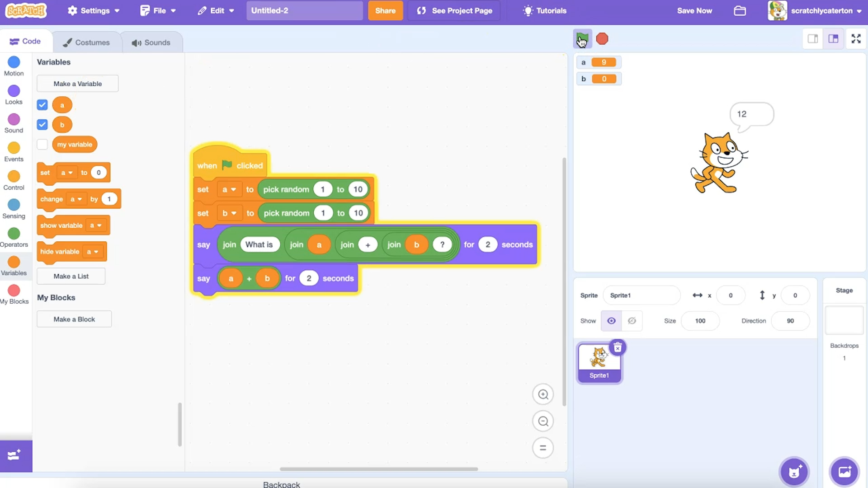Screen dimensions: 868x488
Task: Open the Edit menu
Action: [x=216, y=10]
